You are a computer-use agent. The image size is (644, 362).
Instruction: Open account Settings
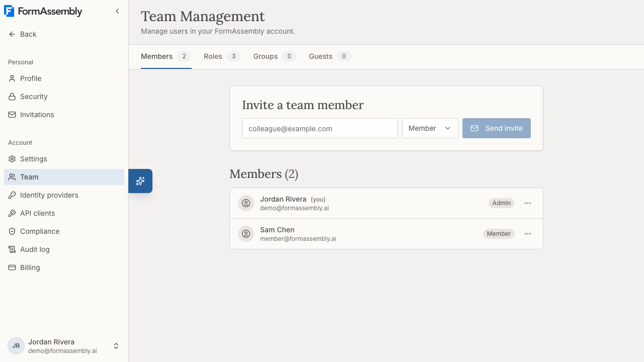coord(64,159)
